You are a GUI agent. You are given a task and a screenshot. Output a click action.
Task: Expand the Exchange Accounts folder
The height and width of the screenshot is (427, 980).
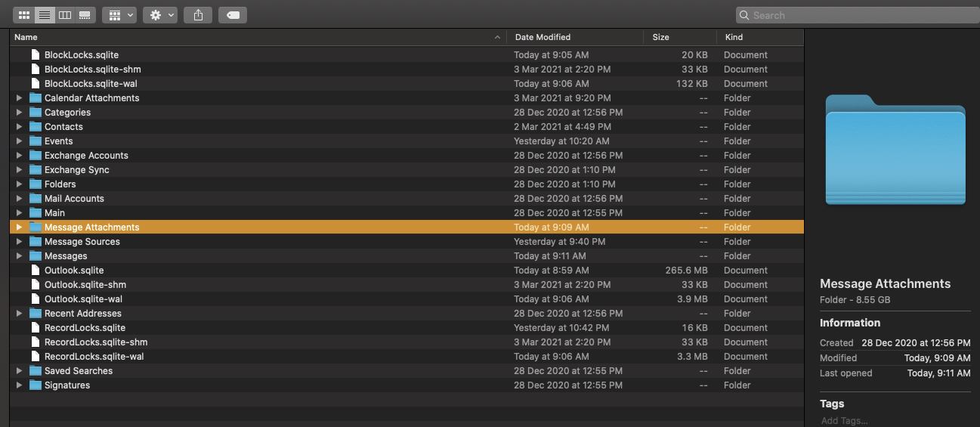click(x=20, y=156)
